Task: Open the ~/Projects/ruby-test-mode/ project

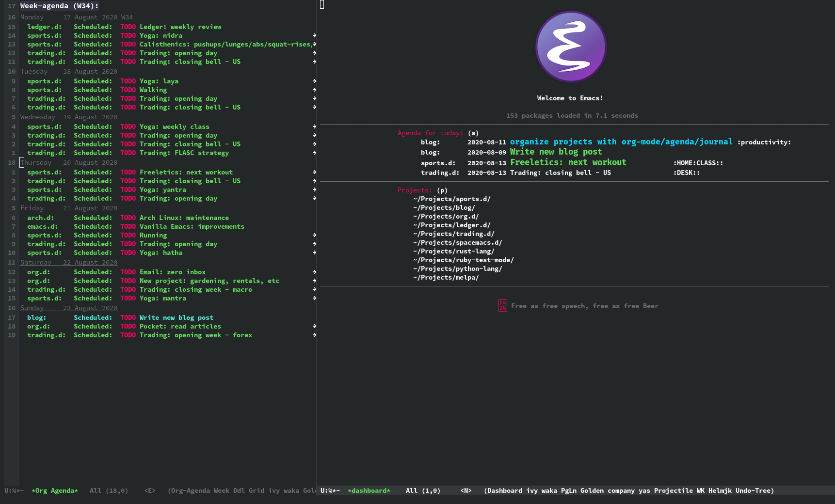Action: coord(464,260)
